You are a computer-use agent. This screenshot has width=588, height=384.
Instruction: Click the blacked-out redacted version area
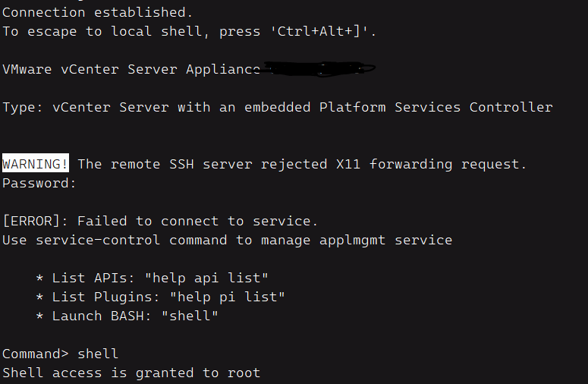tap(319, 70)
